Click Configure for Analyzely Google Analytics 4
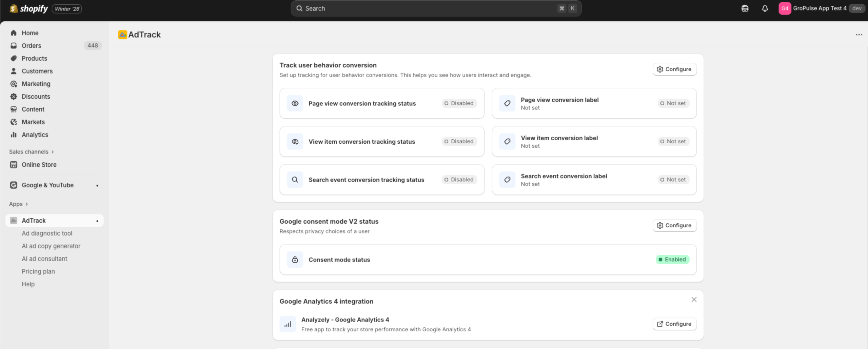Image resolution: width=868 pixels, height=349 pixels. pos(674,324)
